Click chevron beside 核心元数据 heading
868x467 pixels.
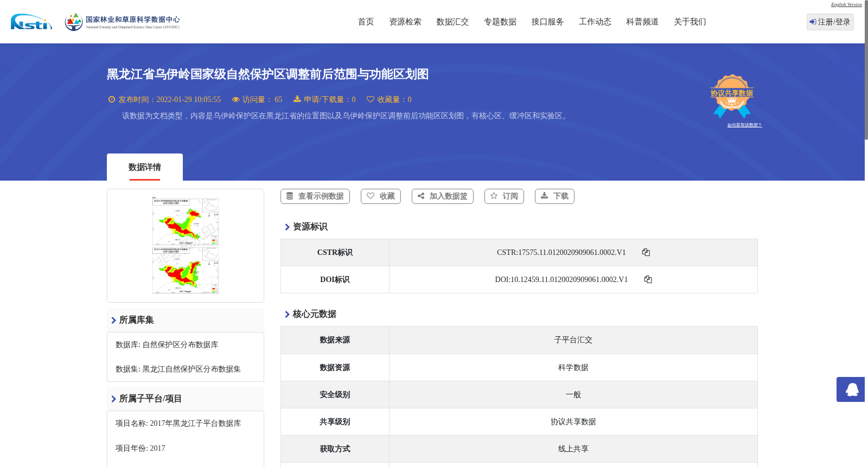[287, 315]
